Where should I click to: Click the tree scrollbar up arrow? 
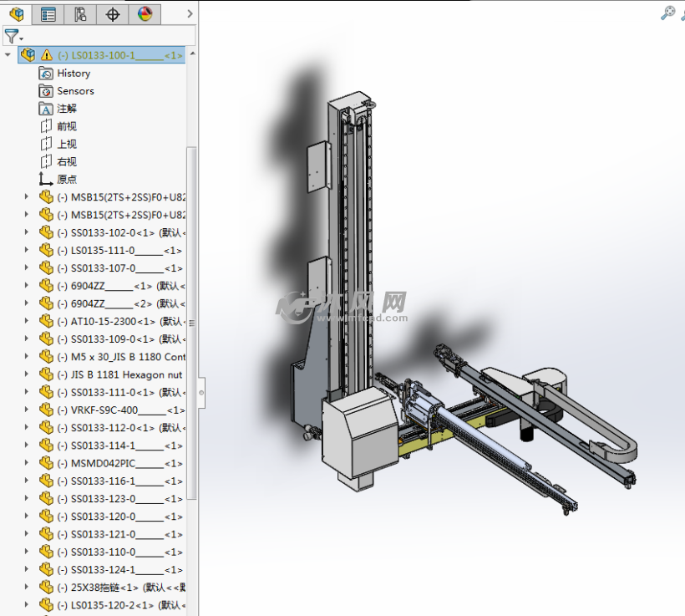pyautogui.click(x=192, y=54)
